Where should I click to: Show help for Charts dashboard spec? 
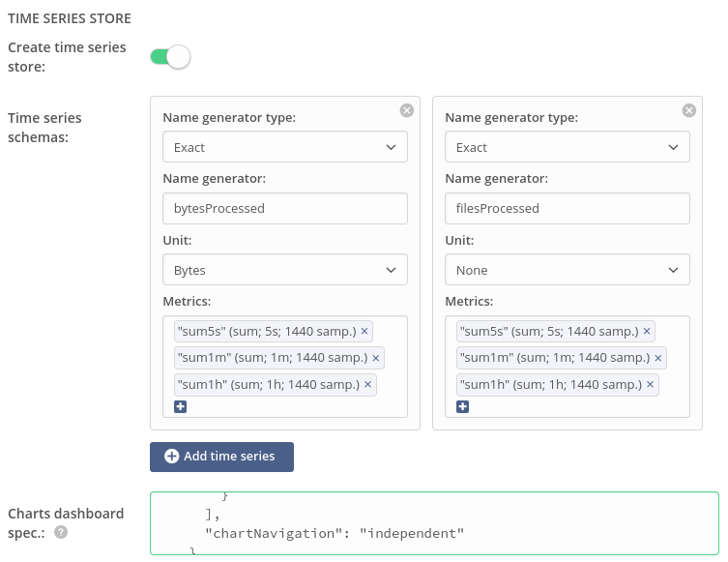[61, 532]
